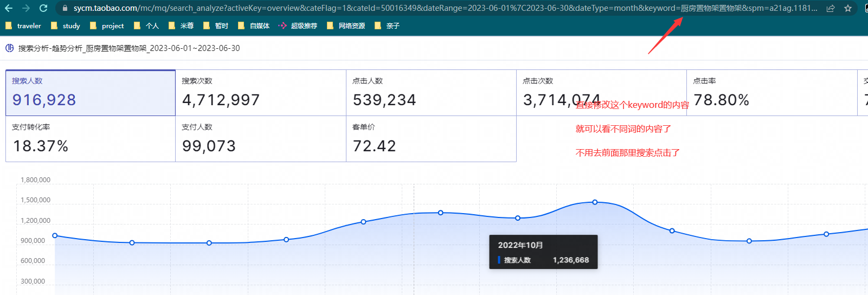Select the 客单价 metric card
Screen dimensions: 868x295
431,139
